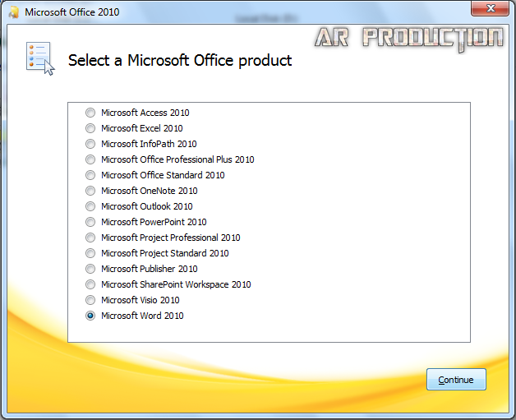
Task: Choose Microsoft Office Standard 2010
Action: pyautogui.click(x=90, y=175)
